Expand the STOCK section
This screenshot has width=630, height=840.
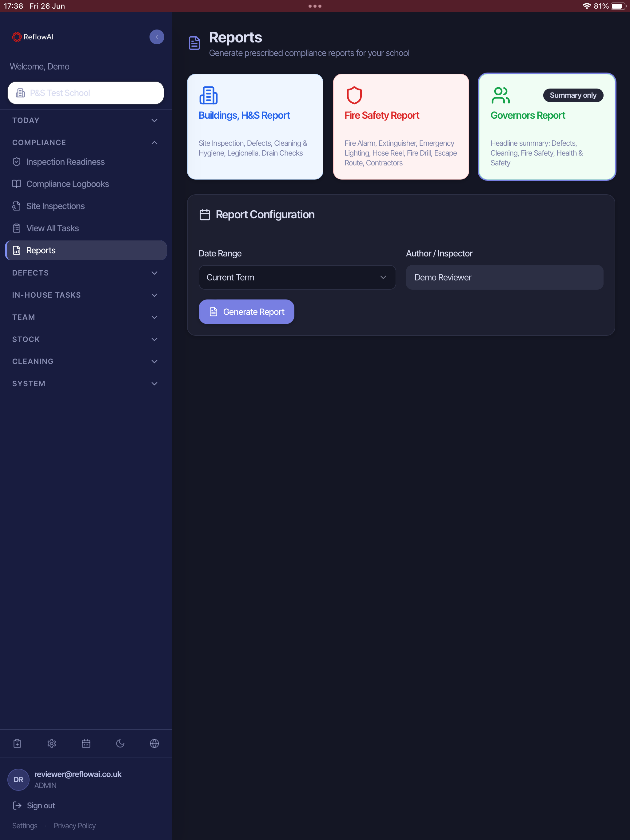pyautogui.click(x=86, y=339)
